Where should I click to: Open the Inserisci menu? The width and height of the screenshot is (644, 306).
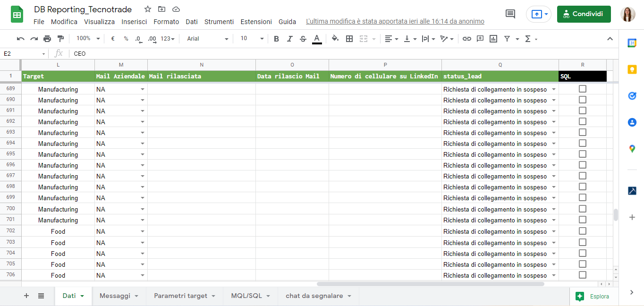coord(134,22)
